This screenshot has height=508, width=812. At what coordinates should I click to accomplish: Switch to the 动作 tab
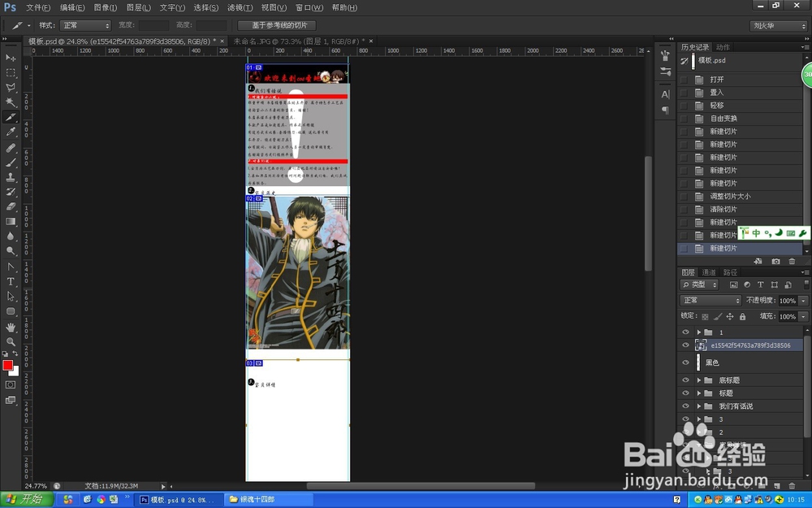pyautogui.click(x=723, y=47)
